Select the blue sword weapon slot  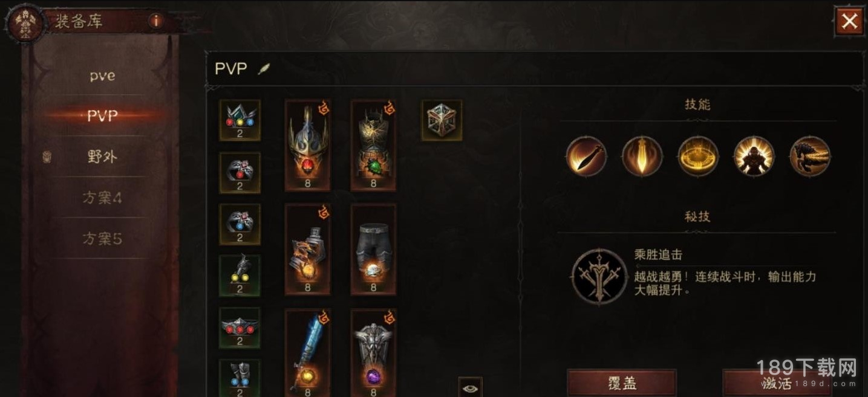coord(307,353)
